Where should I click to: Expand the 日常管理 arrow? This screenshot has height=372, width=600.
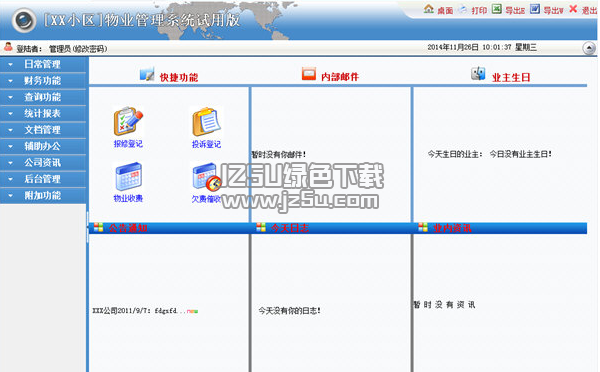[x=10, y=65]
